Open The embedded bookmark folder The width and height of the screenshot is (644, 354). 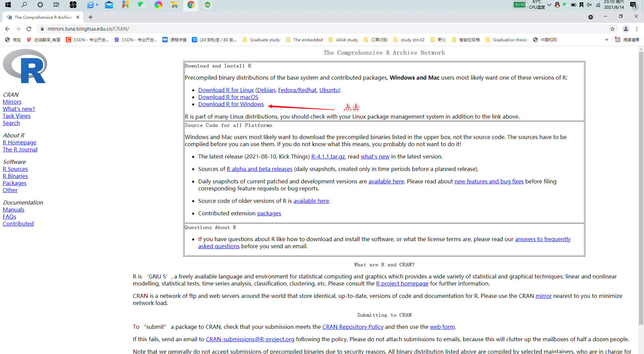[304, 40]
